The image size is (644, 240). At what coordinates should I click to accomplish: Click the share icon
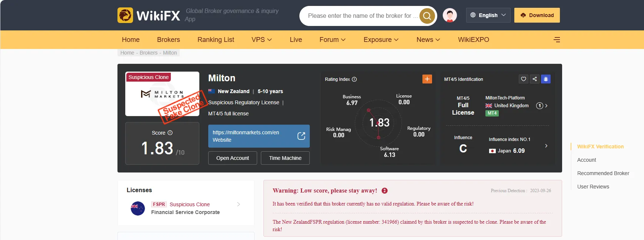tap(535, 79)
